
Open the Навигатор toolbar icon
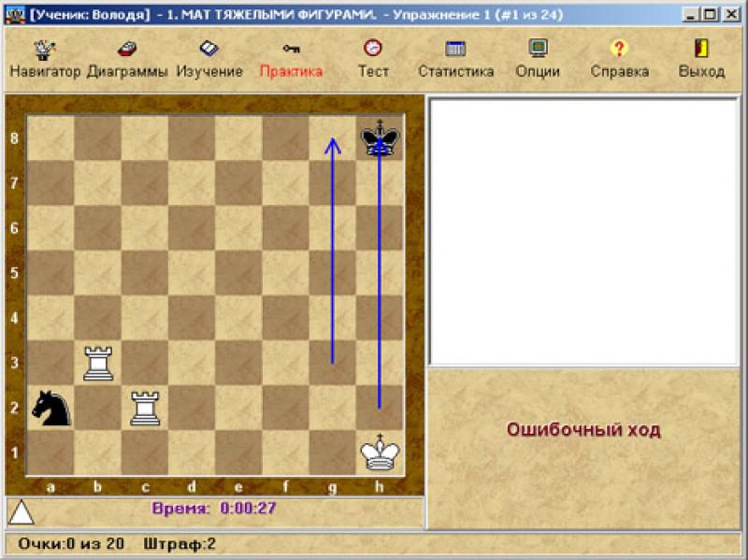(44, 49)
